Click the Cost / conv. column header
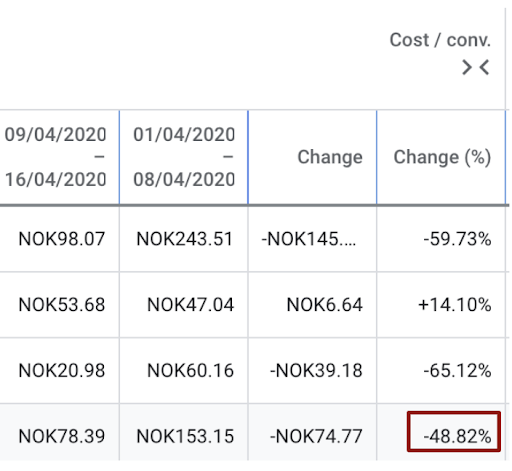Image resolution: width=512 pixels, height=471 pixels. [x=440, y=40]
